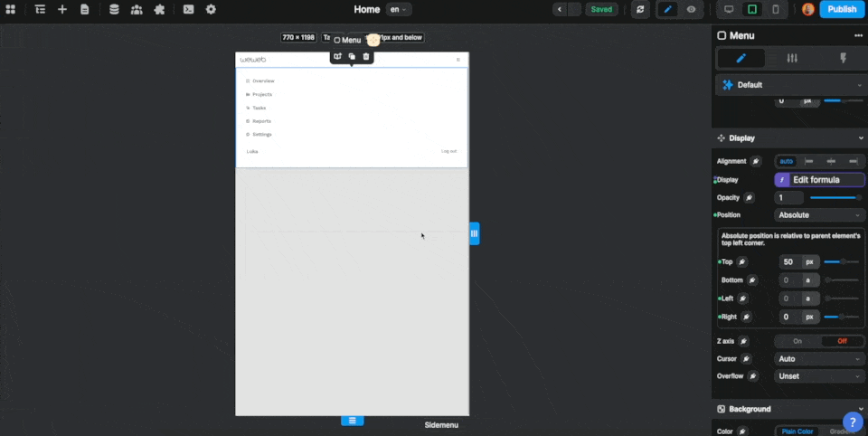
Task: Open the Cursor Auto dropdown
Action: click(x=820, y=359)
